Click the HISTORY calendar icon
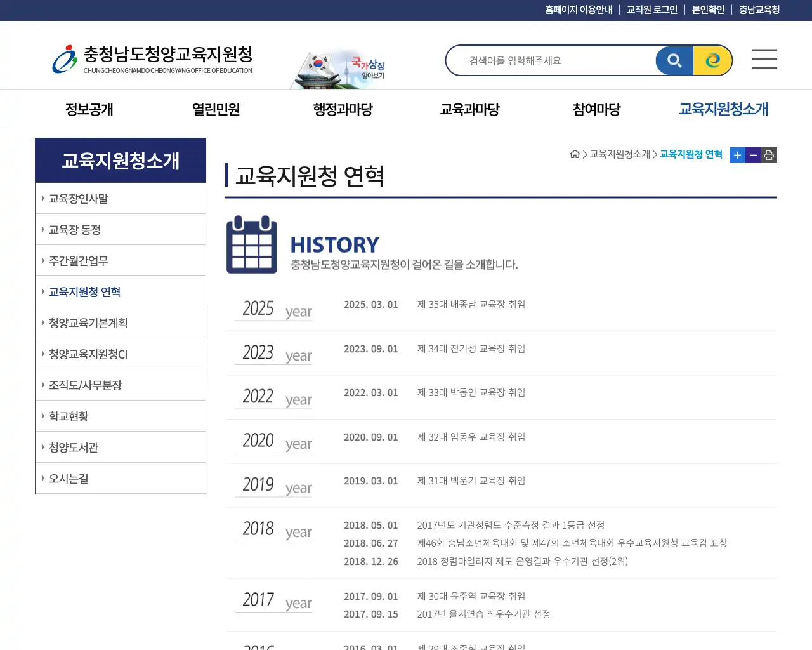The height and width of the screenshot is (650, 812). click(252, 244)
